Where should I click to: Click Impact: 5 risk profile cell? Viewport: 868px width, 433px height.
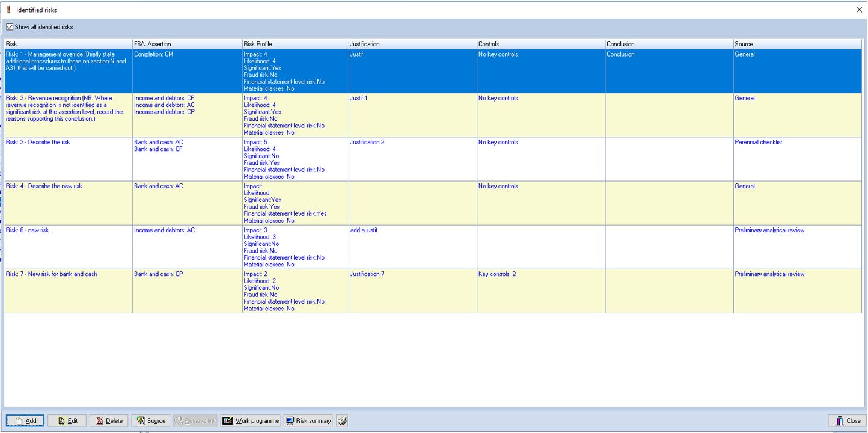point(295,159)
